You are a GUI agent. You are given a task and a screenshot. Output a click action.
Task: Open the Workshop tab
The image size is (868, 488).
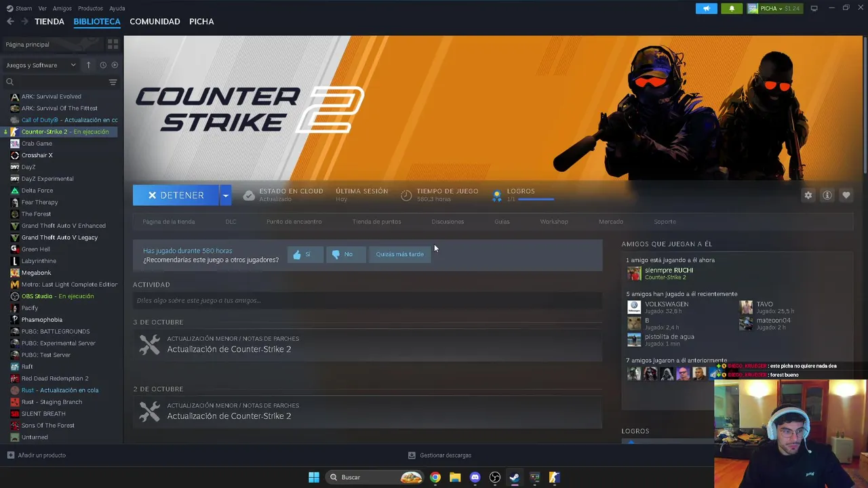coord(554,222)
